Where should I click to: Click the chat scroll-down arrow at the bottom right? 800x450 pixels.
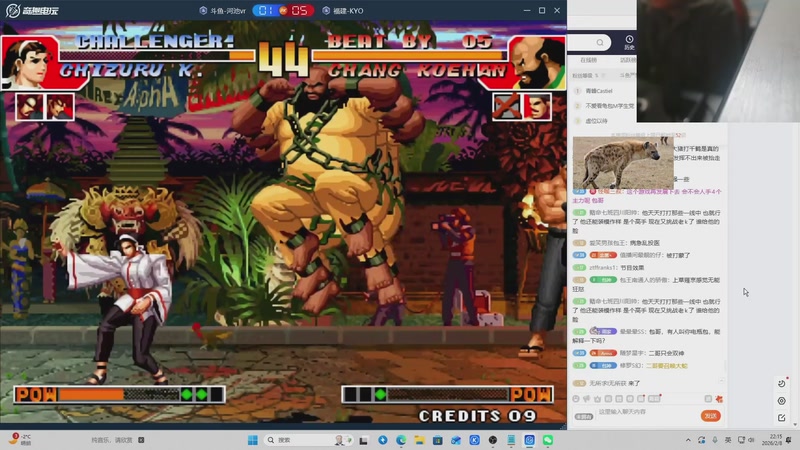click(x=795, y=424)
